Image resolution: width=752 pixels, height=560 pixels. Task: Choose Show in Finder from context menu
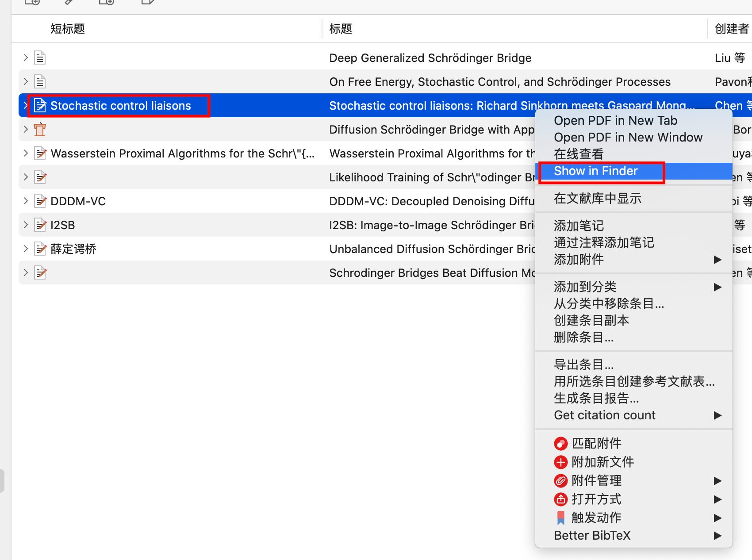pyautogui.click(x=595, y=171)
